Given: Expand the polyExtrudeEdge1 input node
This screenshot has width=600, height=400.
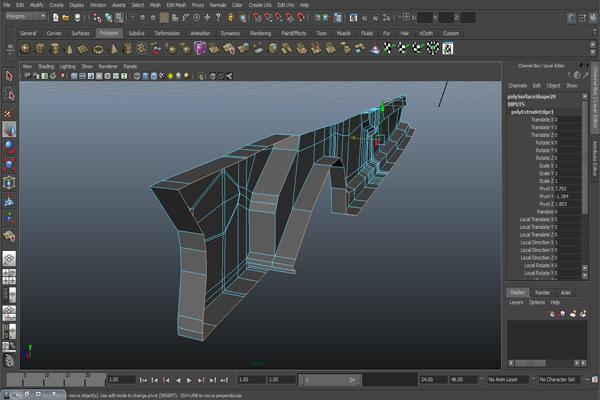Looking at the screenshot, I should pyautogui.click(x=532, y=112).
